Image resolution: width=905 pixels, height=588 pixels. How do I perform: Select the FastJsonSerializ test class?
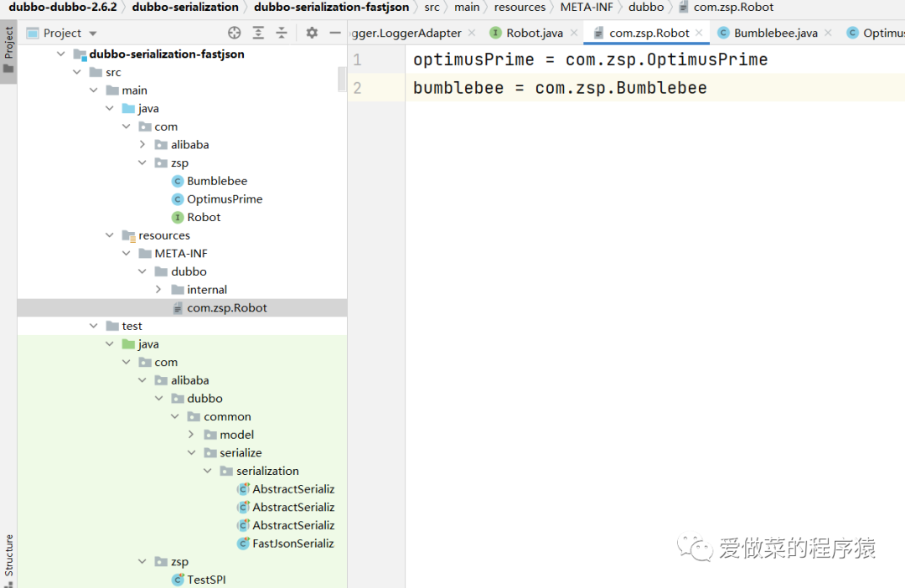pyautogui.click(x=293, y=543)
